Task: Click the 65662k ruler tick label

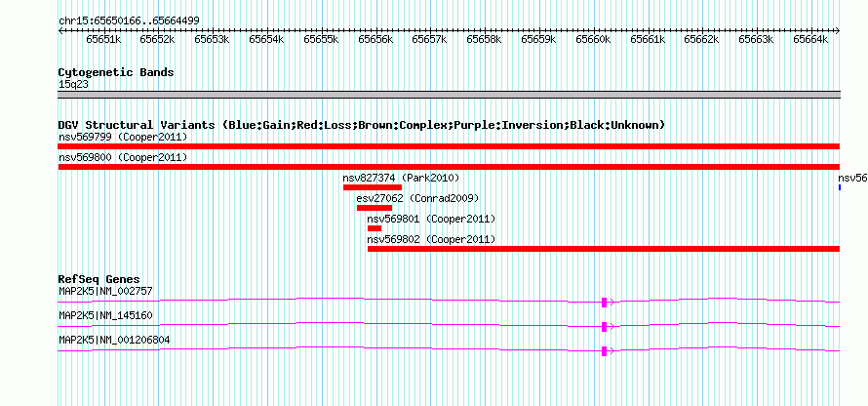Action: click(702, 39)
